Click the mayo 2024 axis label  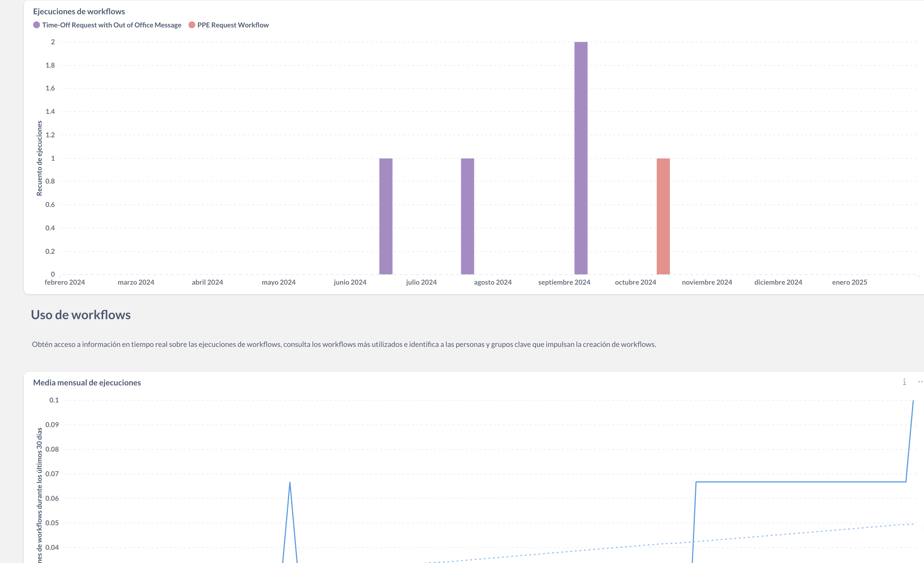(x=279, y=282)
